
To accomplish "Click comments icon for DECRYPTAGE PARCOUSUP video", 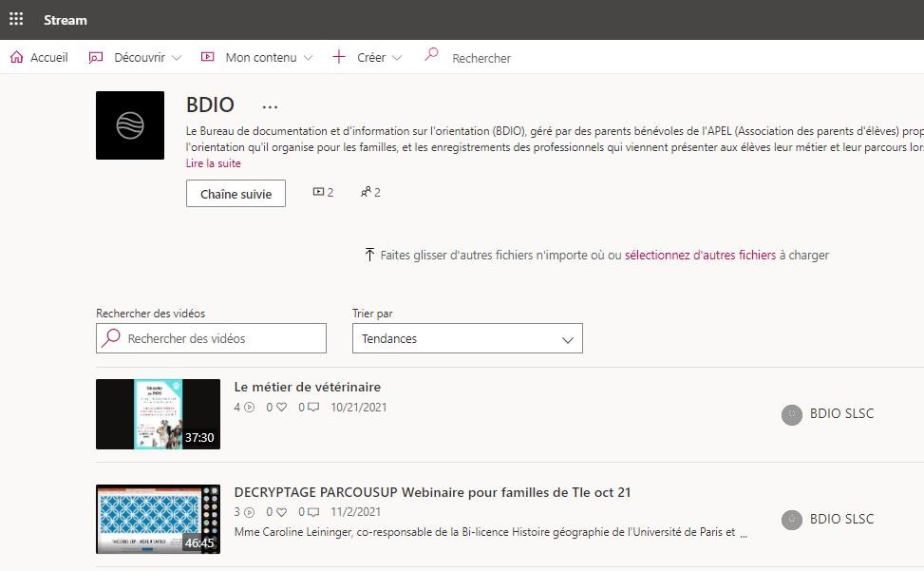I will tap(313, 512).
